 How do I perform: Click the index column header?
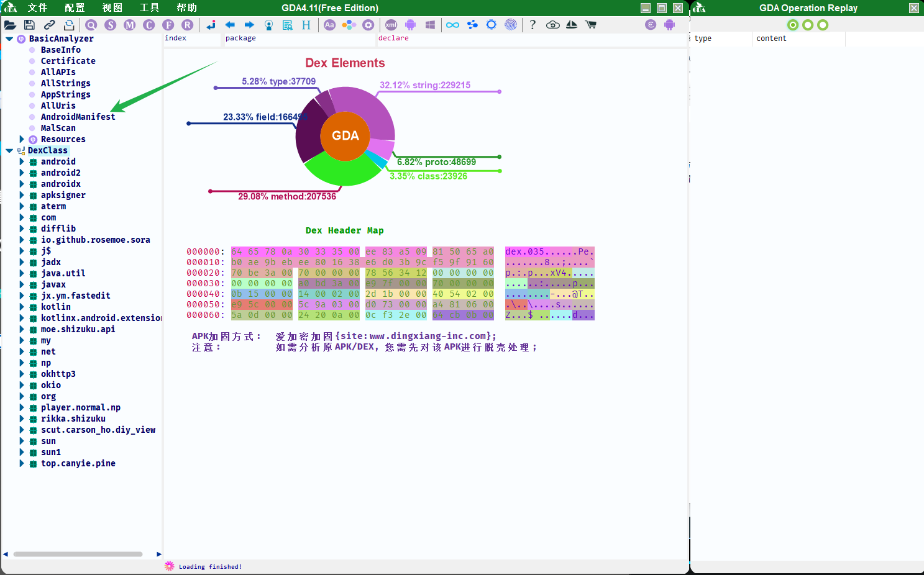tap(191, 38)
